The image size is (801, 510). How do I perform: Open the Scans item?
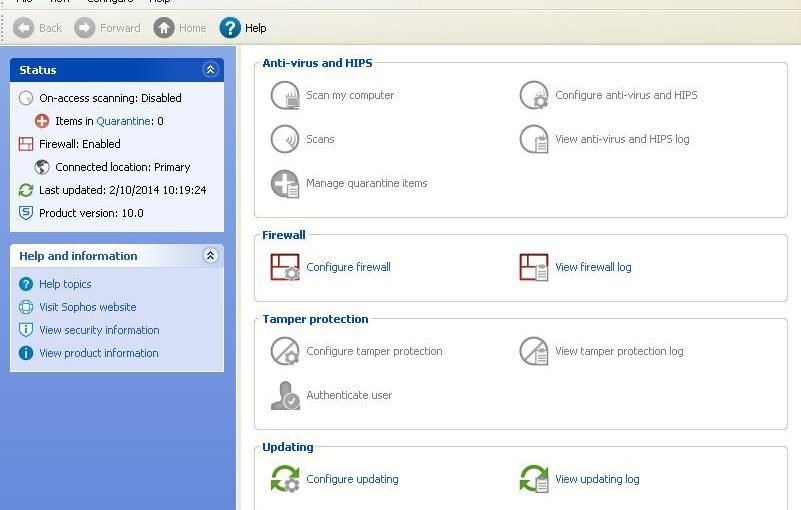tap(302, 139)
